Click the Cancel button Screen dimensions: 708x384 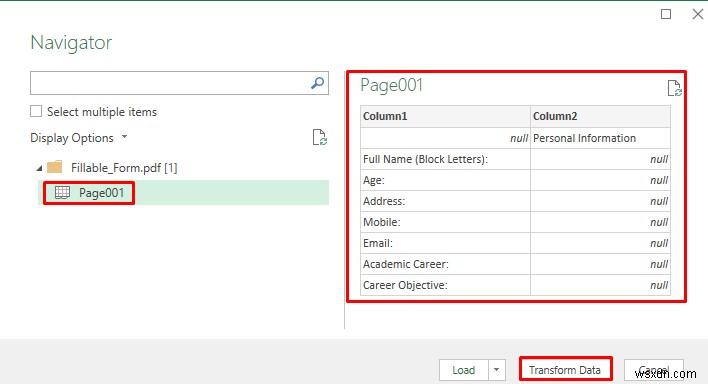654,370
